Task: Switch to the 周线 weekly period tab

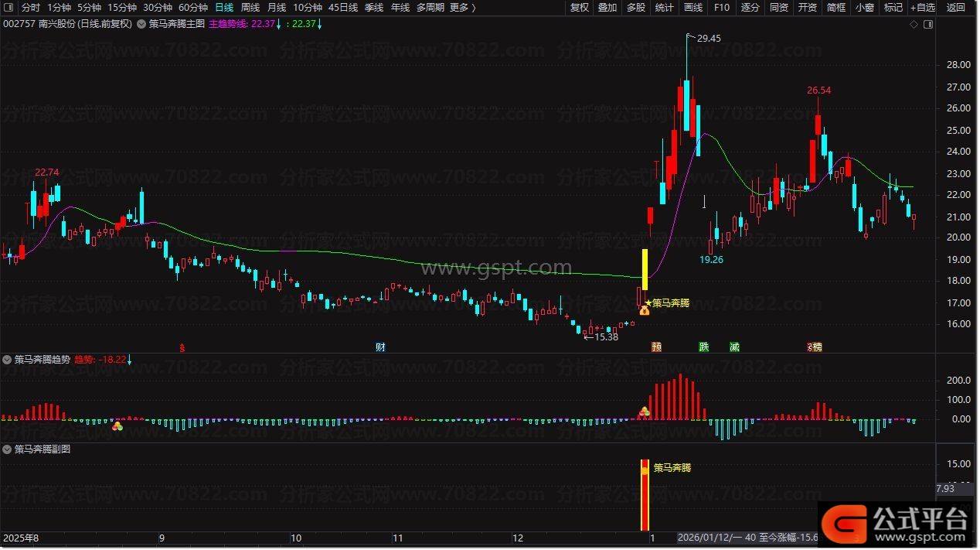Action: pos(250,8)
